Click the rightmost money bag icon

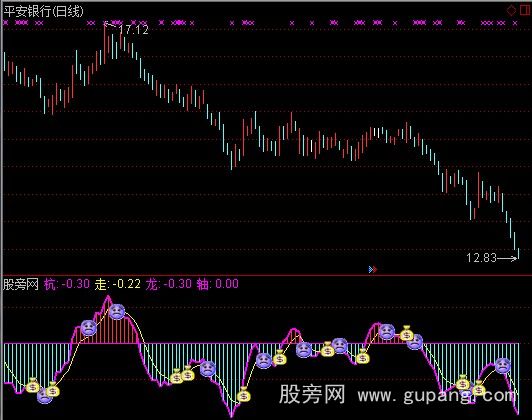(x=479, y=388)
